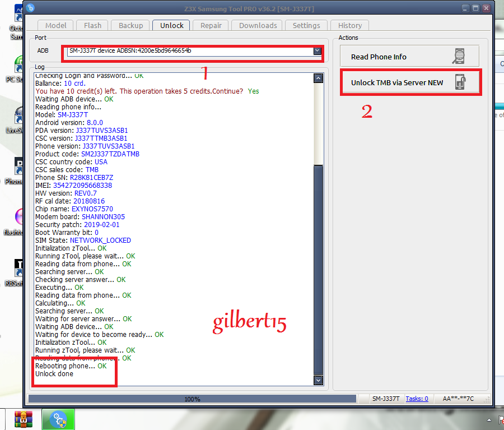Click Chip name EXYNOS7570 value
Image resolution: width=504 pixels, height=430 pixels.
92,209
